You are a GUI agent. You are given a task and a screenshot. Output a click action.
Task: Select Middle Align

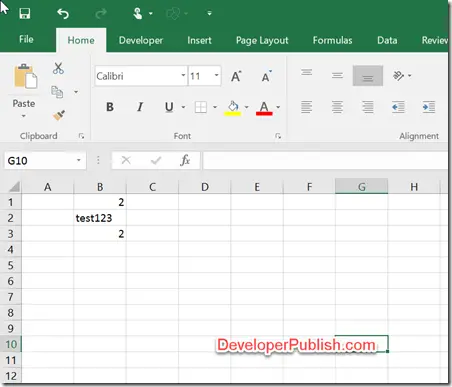337,76
